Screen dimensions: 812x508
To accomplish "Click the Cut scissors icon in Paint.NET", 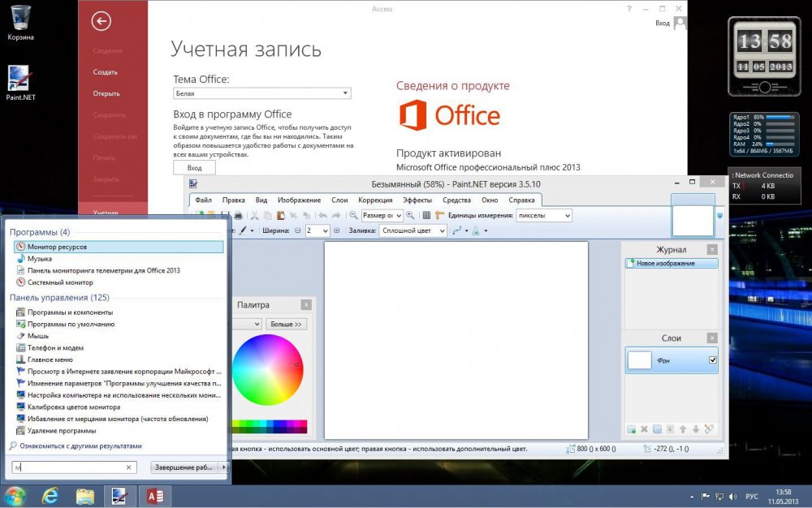I will (x=254, y=215).
